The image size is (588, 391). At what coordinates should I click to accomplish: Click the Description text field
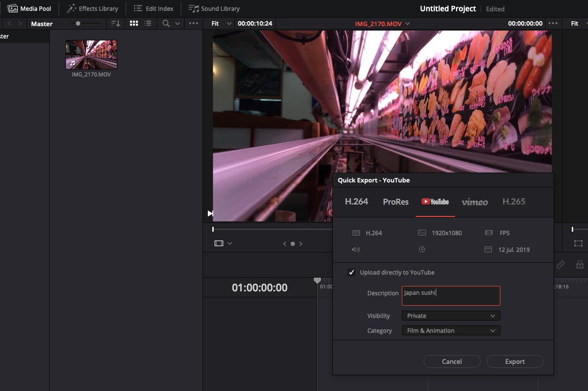click(x=451, y=296)
